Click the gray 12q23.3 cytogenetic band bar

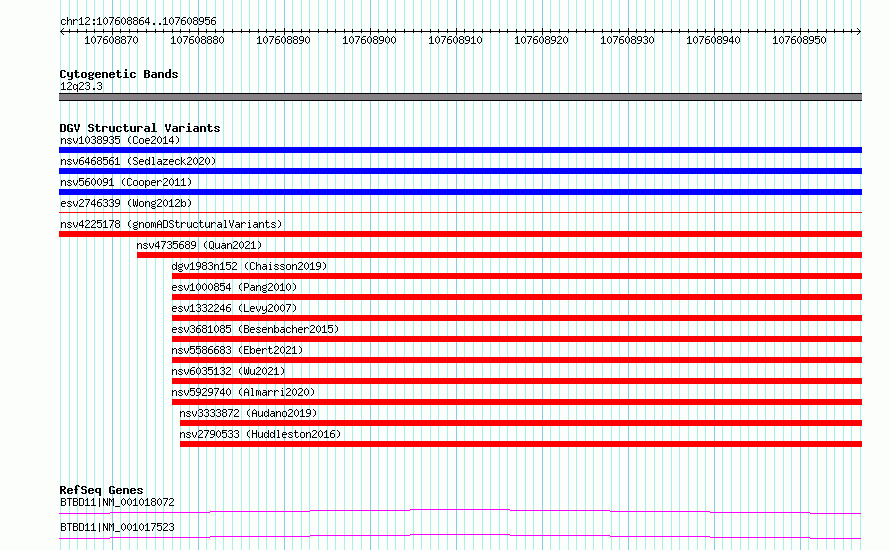pos(460,97)
